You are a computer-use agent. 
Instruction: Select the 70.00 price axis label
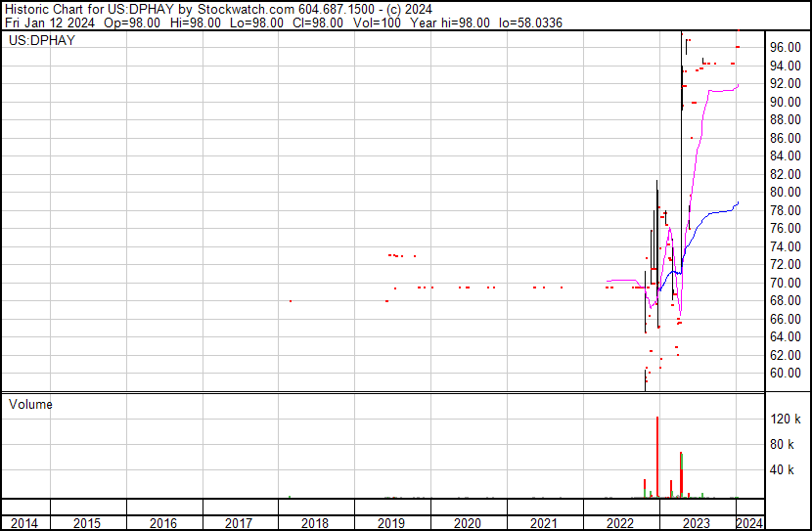click(x=786, y=283)
